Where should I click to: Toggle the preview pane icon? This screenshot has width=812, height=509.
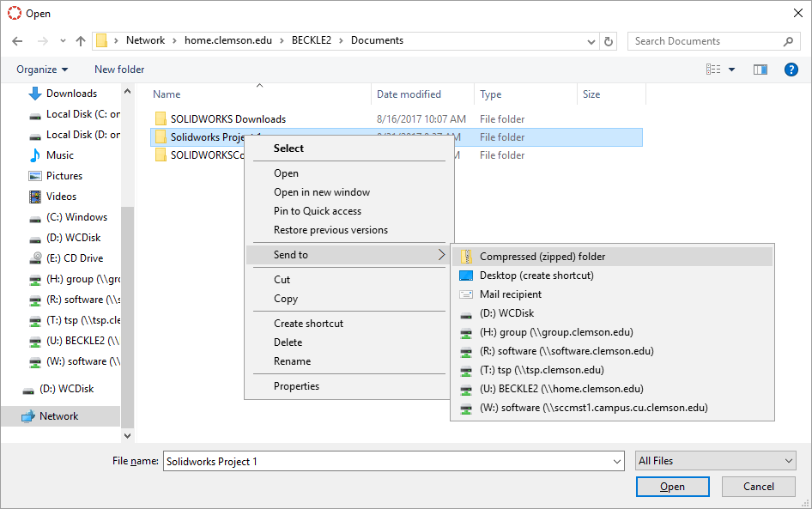(760, 70)
